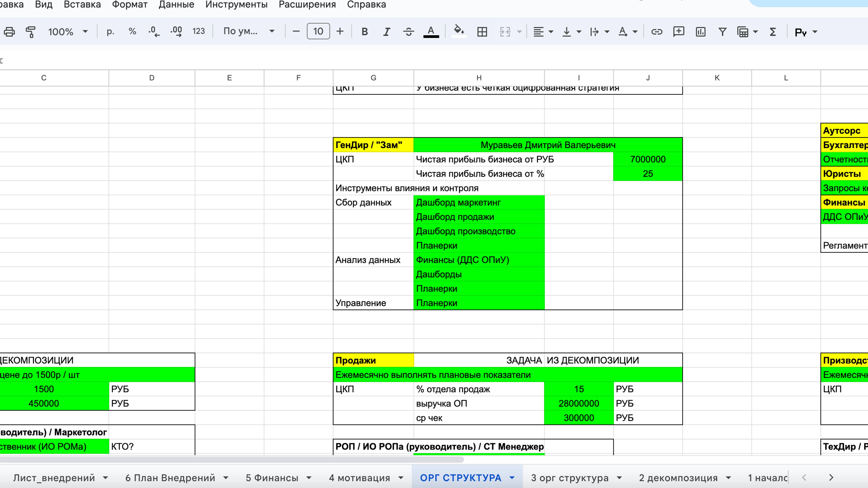This screenshot has height=488, width=868.
Task: Open the fill color picker
Action: (x=459, y=32)
